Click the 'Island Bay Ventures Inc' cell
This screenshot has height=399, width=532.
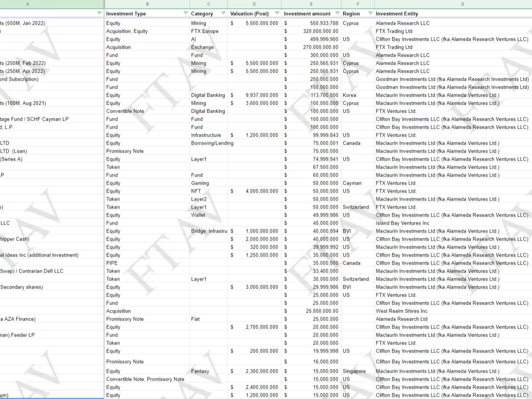(x=403, y=223)
